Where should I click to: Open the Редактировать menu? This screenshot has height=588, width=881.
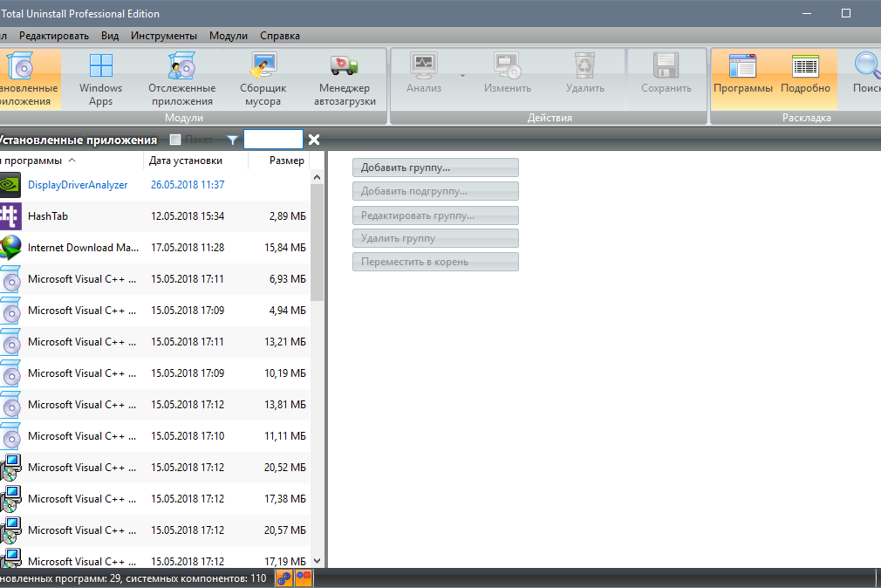click(54, 36)
